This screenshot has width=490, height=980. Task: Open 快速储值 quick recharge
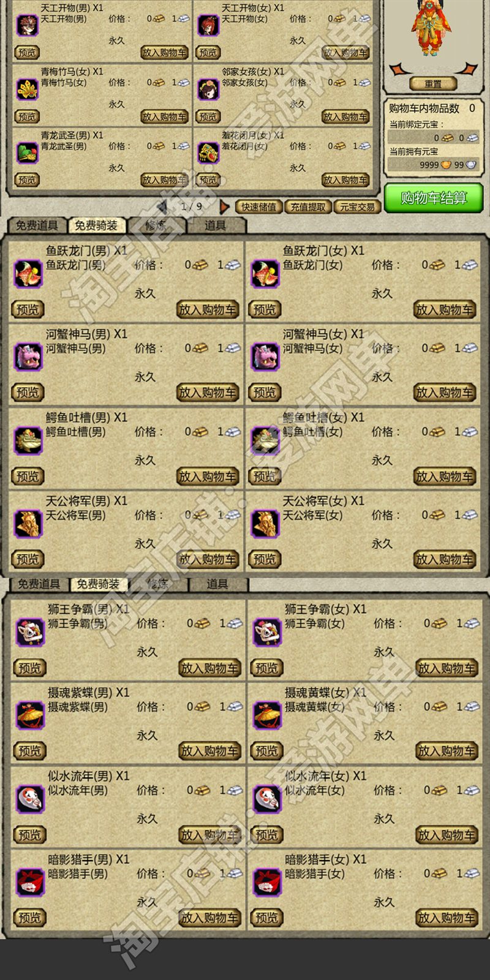click(x=258, y=207)
